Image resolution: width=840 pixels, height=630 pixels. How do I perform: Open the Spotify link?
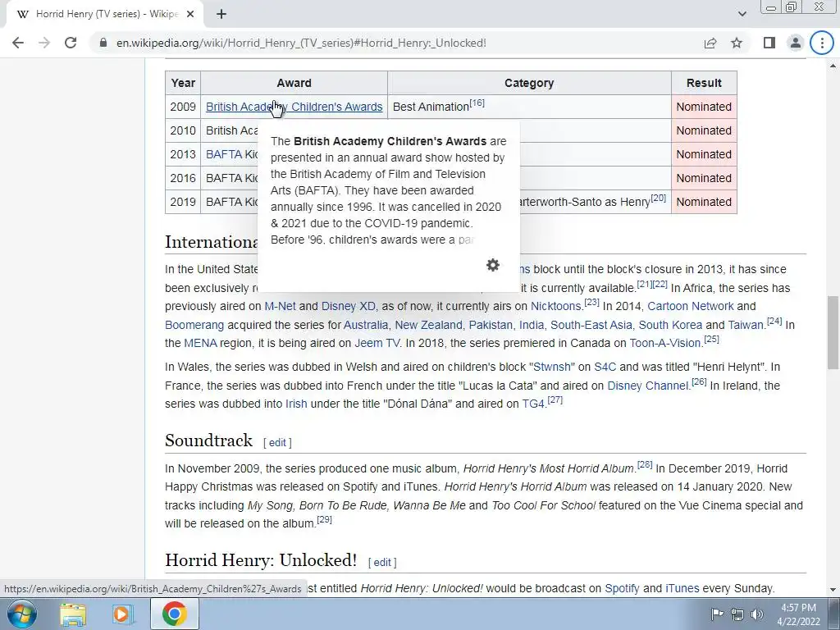[x=622, y=588]
